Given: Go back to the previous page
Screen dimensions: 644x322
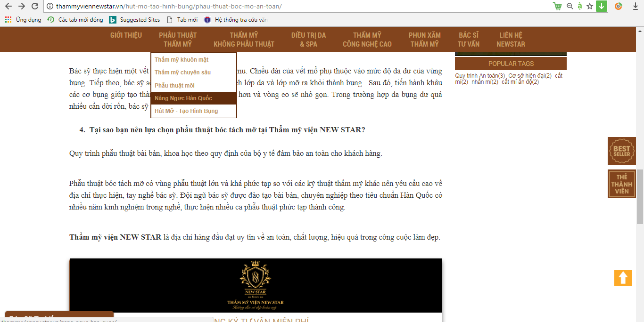Looking at the screenshot, I should pos(8,6).
